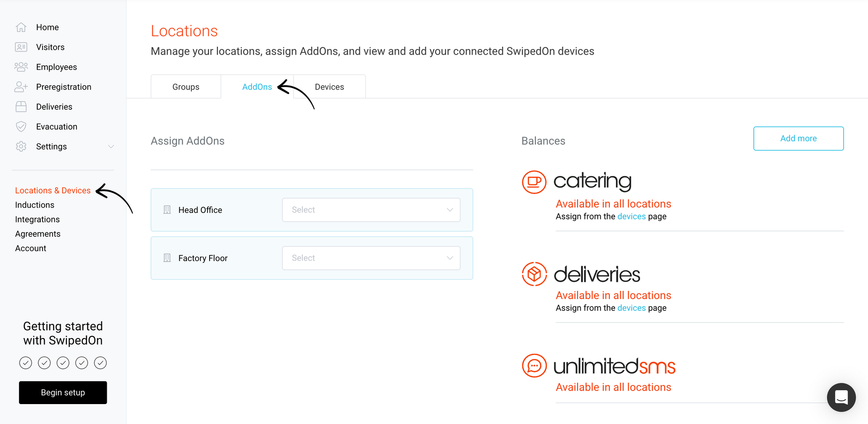Toggle the first getting started checkmark circle
The height and width of the screenshot is (424, 868).
tap(25, 362)
